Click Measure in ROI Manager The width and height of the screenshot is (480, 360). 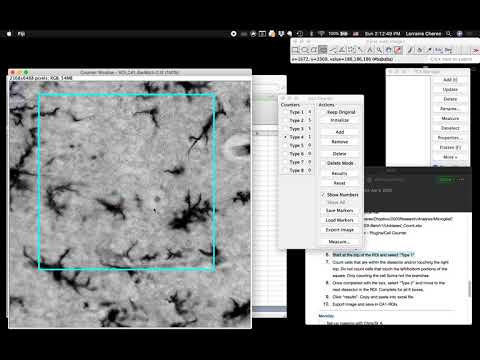click(450, 118)
